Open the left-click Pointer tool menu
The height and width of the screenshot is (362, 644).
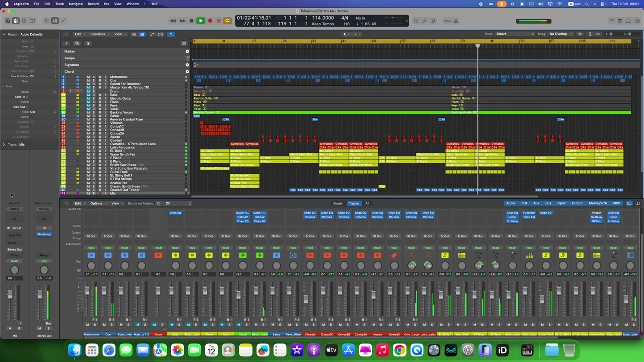(346, 34)
